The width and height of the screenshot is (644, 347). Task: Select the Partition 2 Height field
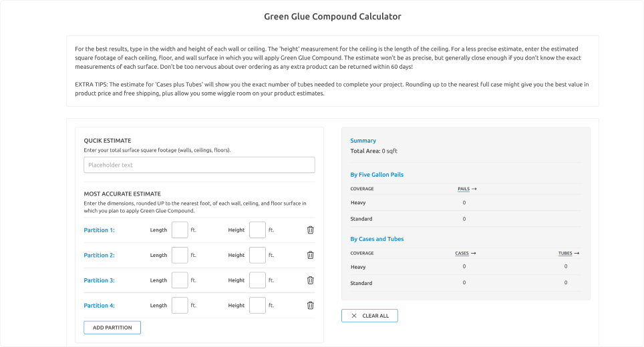[257, 255]
